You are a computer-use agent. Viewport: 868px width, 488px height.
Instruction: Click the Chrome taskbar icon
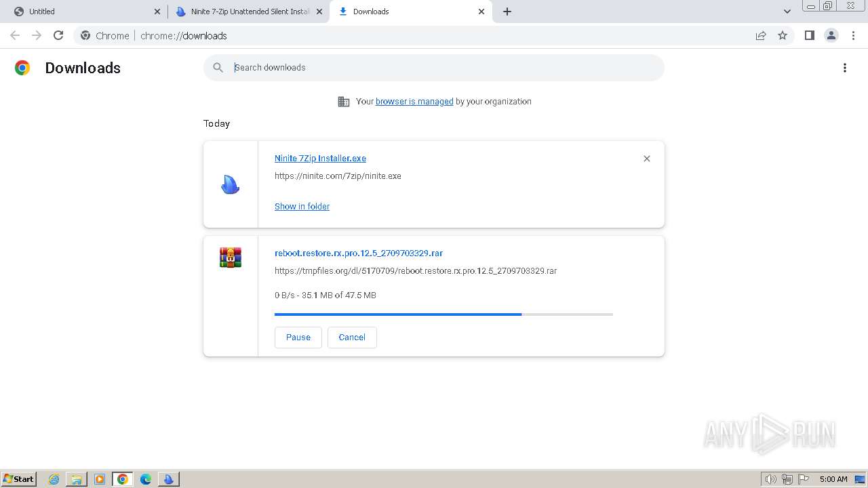pos(123,479)
